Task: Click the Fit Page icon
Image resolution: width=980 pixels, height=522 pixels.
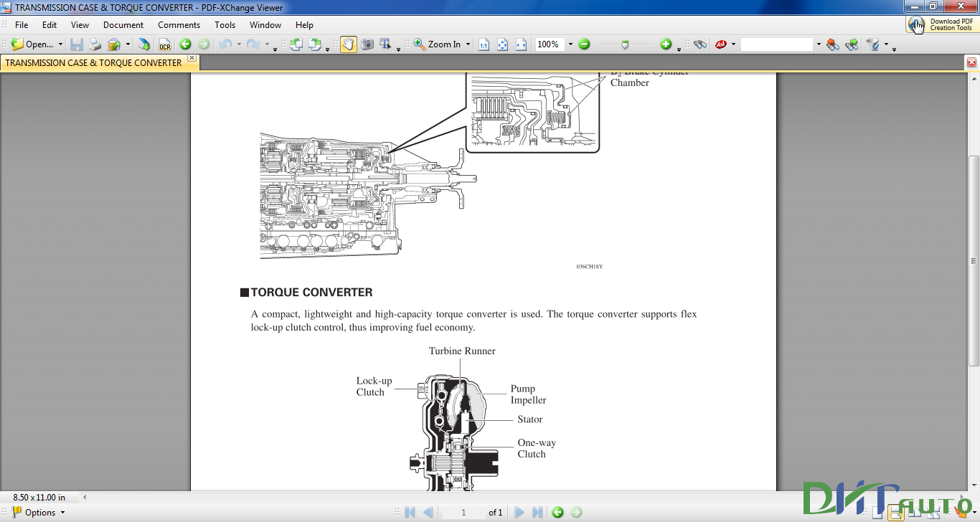Action: (503, 44)
